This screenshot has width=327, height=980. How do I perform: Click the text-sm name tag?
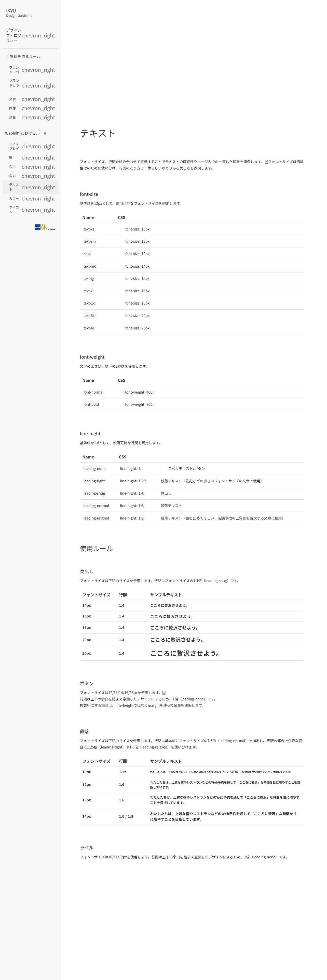89,241
